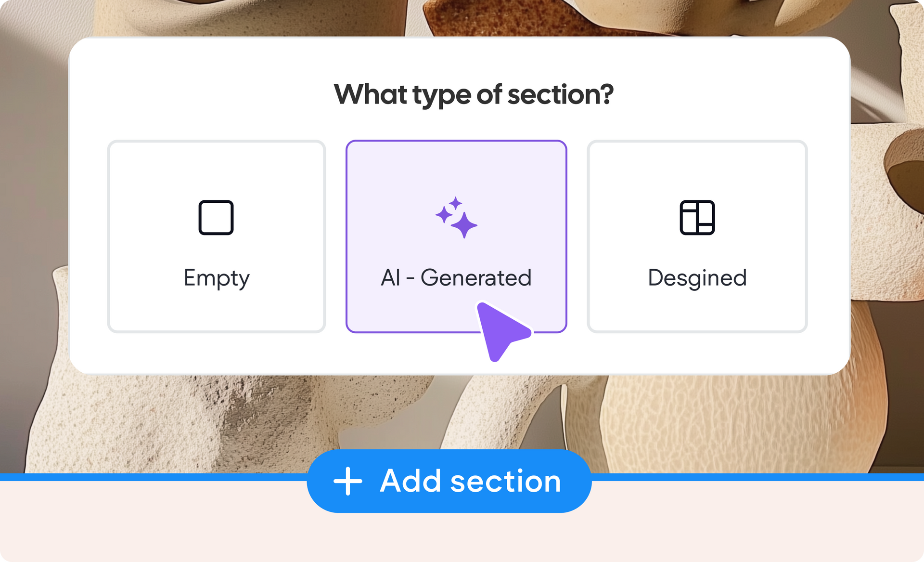Click the purple sparkles AI icon
924x562 pixels.
click(456, 217)
